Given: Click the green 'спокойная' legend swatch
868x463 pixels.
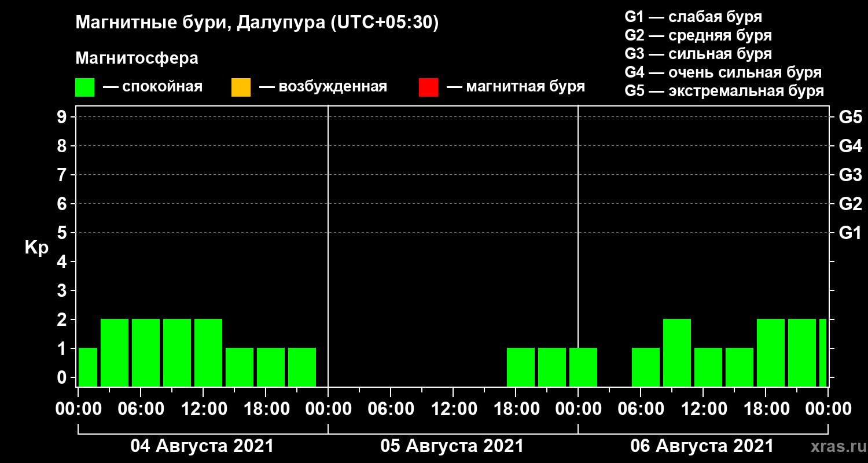Looking at the screenshot, I should click(x=84, y=87).
